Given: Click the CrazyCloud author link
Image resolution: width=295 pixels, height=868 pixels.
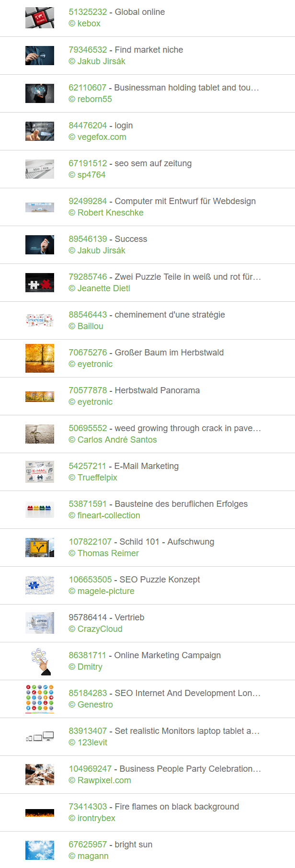Looking at the screenshot, I should pyautogui.click(x=96, y=629).
